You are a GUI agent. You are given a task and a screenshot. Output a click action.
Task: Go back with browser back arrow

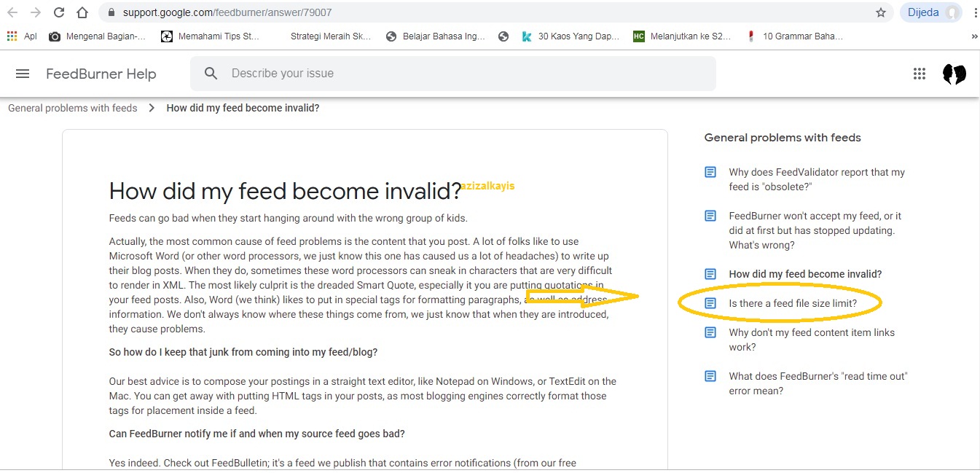[12, 12]
